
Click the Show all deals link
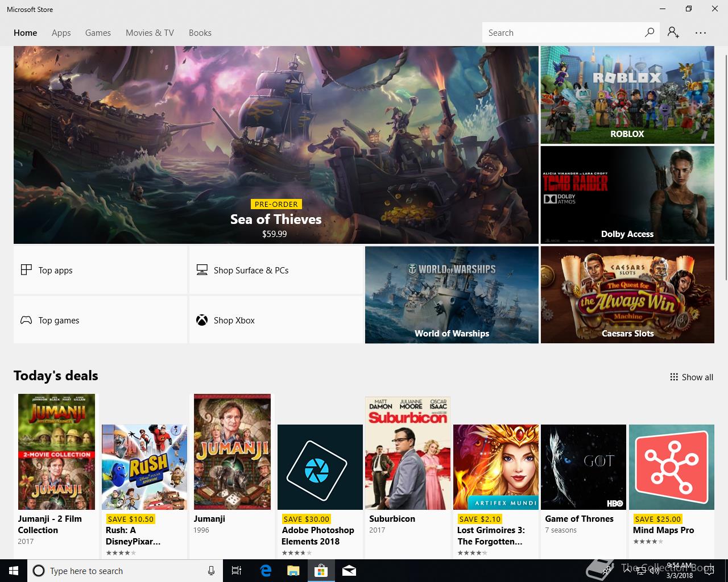(x=692, y=377)
